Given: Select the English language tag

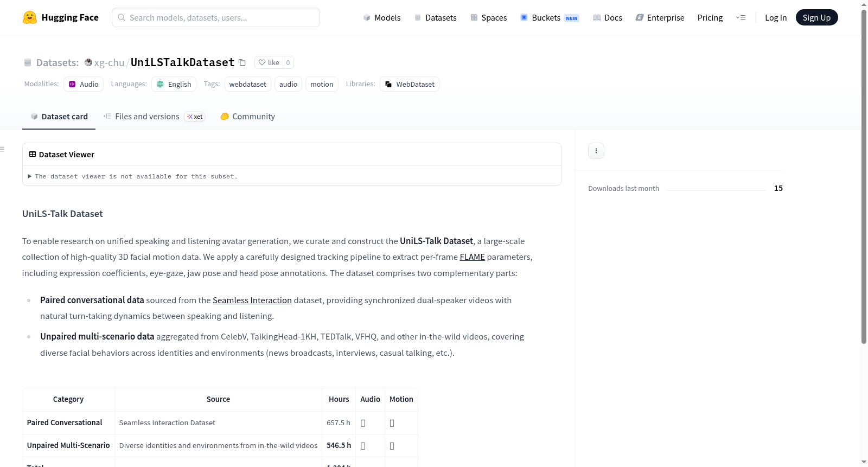Looking at the screenshot, I should tap(174, 84).
